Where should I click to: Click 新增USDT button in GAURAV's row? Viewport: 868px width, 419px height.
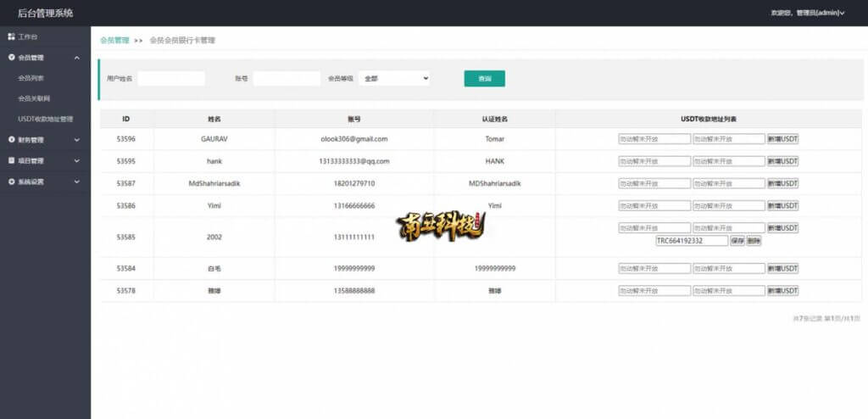(782, 139)
